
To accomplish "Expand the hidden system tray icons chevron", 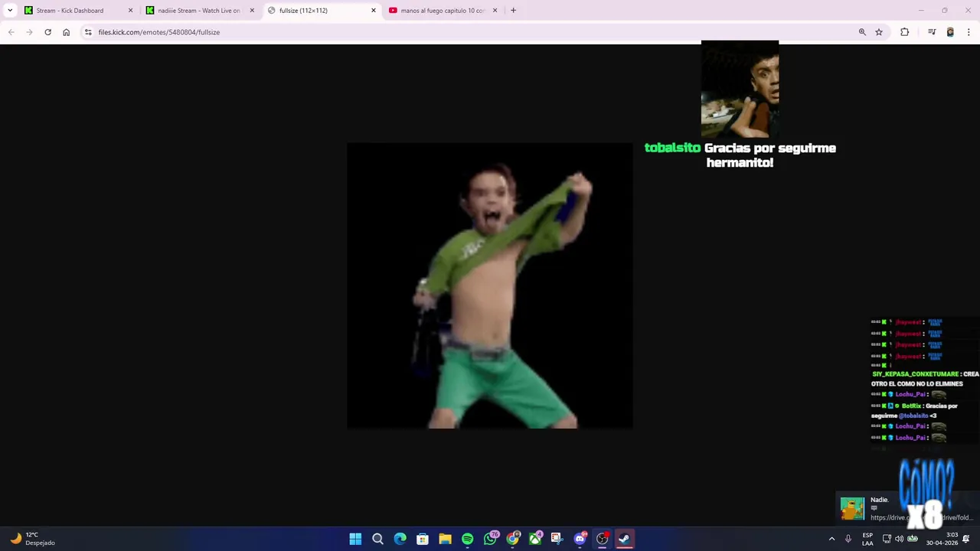I will tap(831, 539).
